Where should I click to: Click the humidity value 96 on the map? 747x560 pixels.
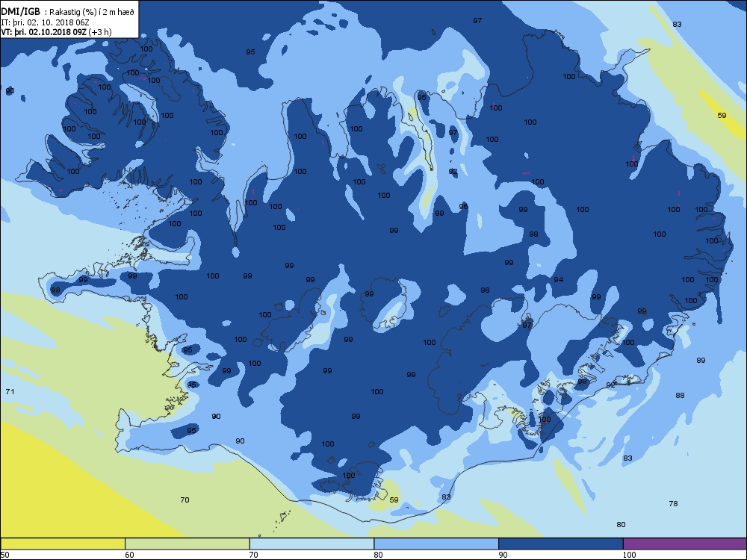click(x=464, y=207)
